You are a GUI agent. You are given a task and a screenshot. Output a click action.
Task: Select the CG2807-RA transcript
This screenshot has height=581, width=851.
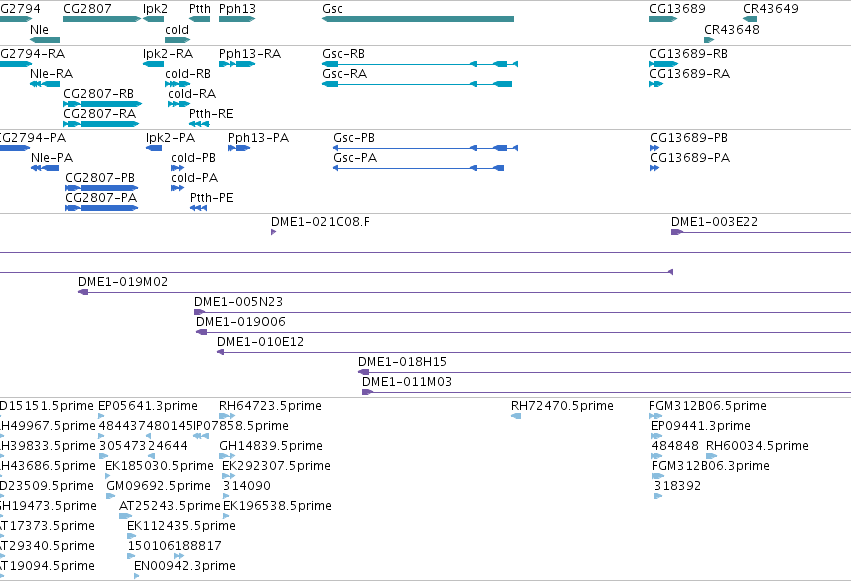pyautogui.click(x=101, y=124)
